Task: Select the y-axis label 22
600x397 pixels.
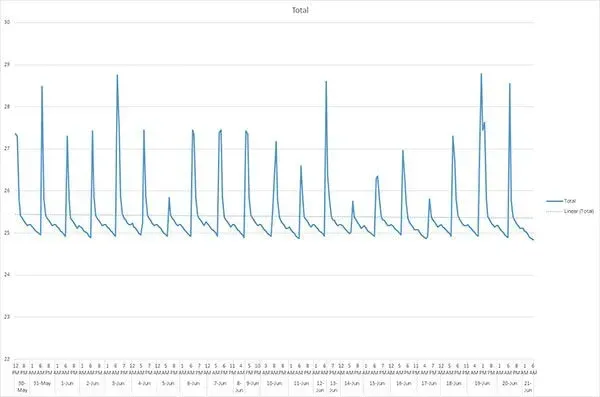Action: pyautogui.click(x=7, y=359)
